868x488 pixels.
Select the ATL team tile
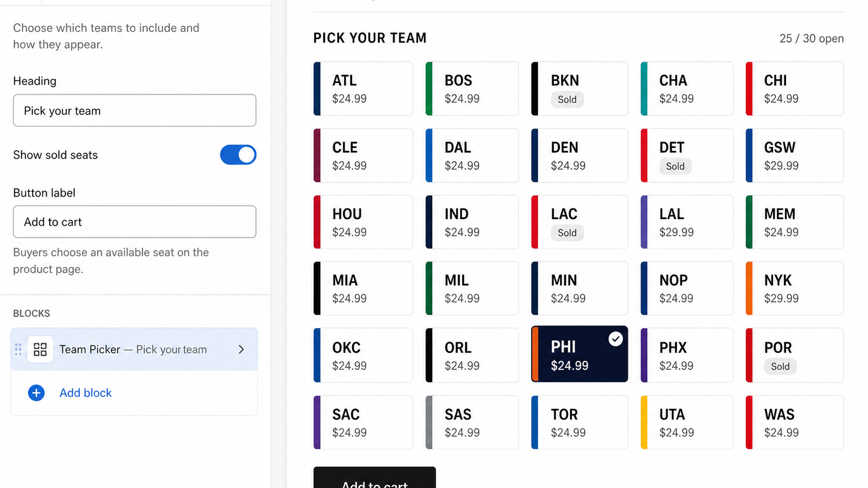[363, 88]
